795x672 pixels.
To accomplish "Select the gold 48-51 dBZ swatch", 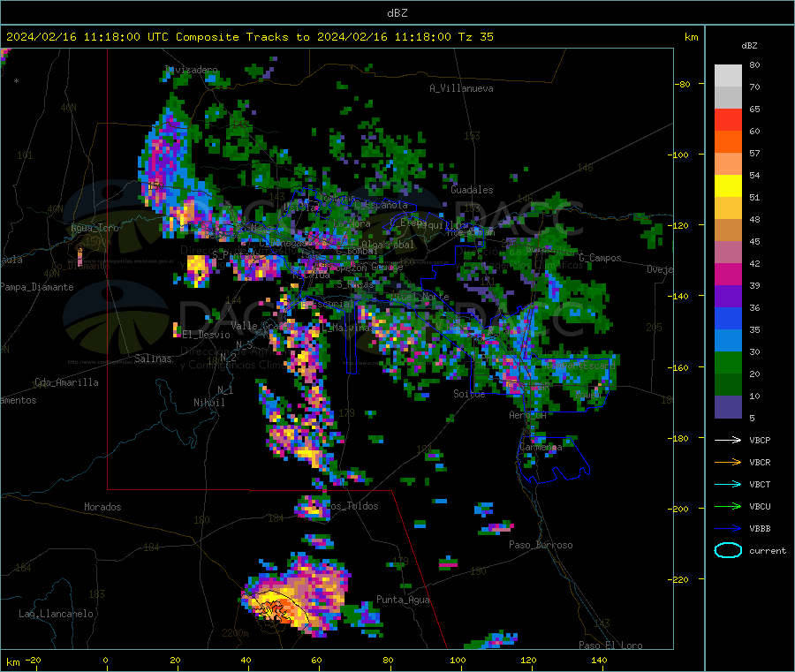I will tap(728, 208).
